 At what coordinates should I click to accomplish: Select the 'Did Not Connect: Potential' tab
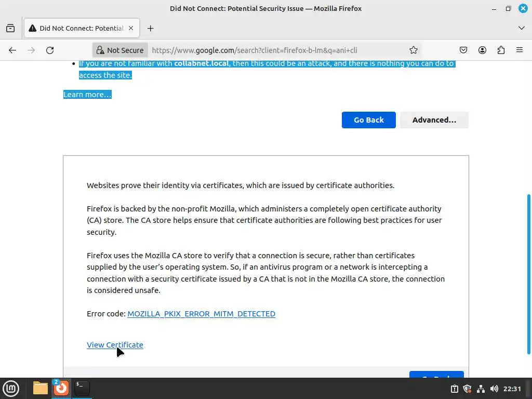click(82, 28)
